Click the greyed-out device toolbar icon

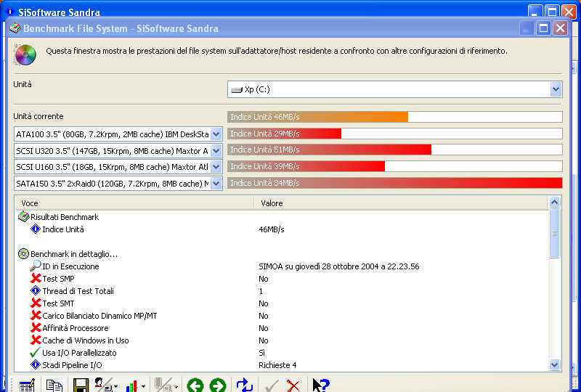[163, 385]
